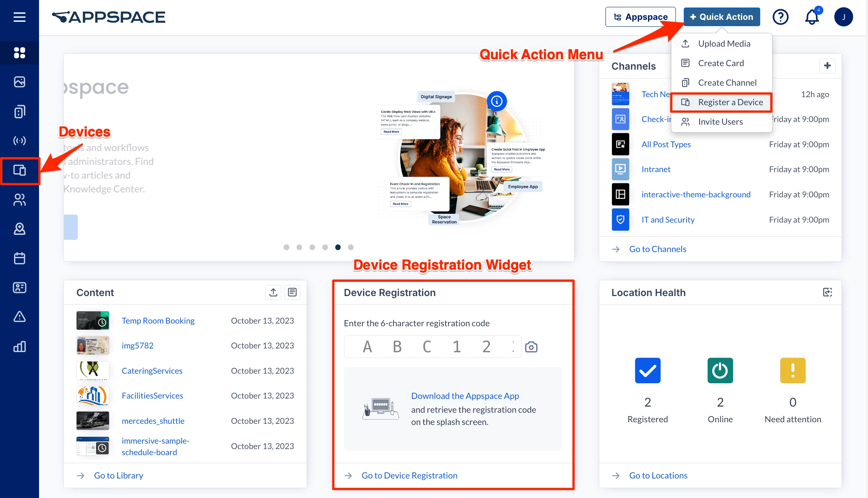Click the camera icon beside registration code
The height and width of the screenshot is (498, 868).
tap(531, 347)
